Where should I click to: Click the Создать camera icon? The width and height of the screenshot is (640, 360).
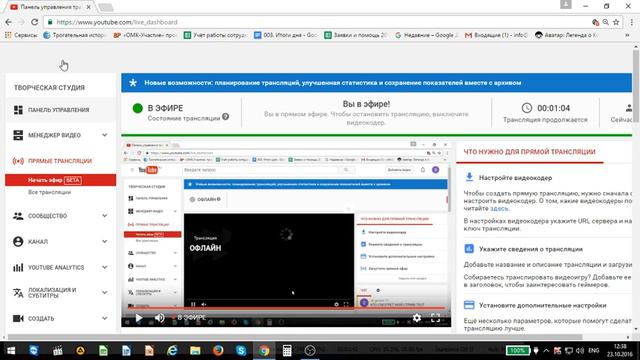tap(18, 318)
